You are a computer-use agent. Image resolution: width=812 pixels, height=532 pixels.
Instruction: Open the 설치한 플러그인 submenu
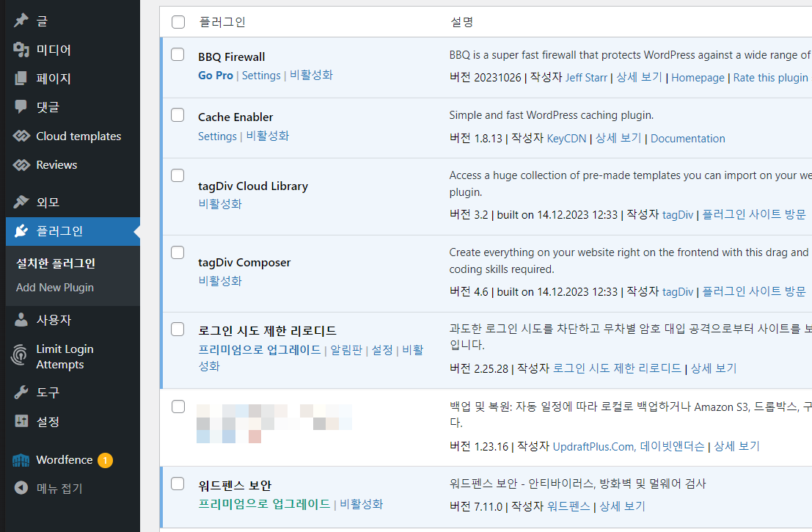click(x=56, y=263)
